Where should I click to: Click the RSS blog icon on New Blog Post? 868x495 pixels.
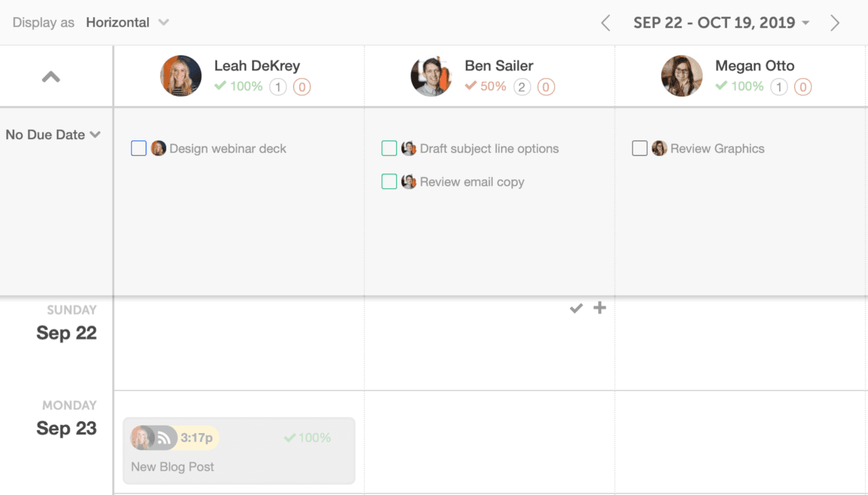164,438
